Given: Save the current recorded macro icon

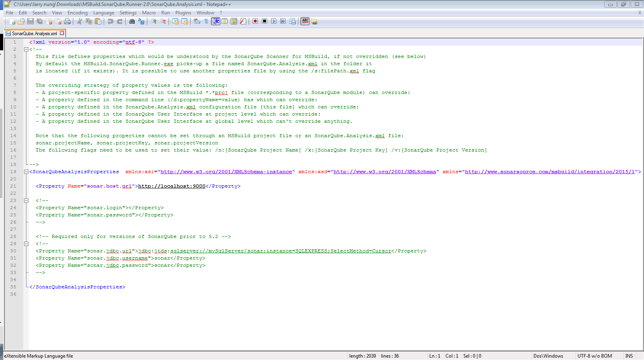Looking at the screenshot, I should (x=292, y=21).
